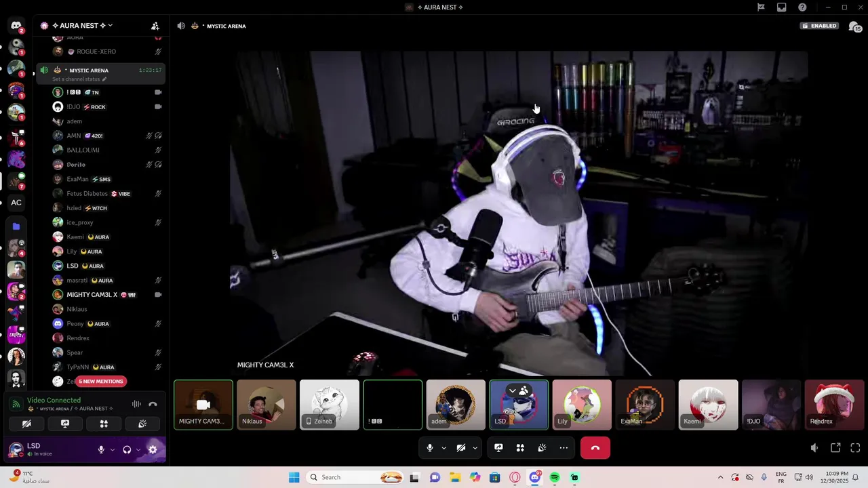Focus the Zeineb participant tile

click(330, 405)
